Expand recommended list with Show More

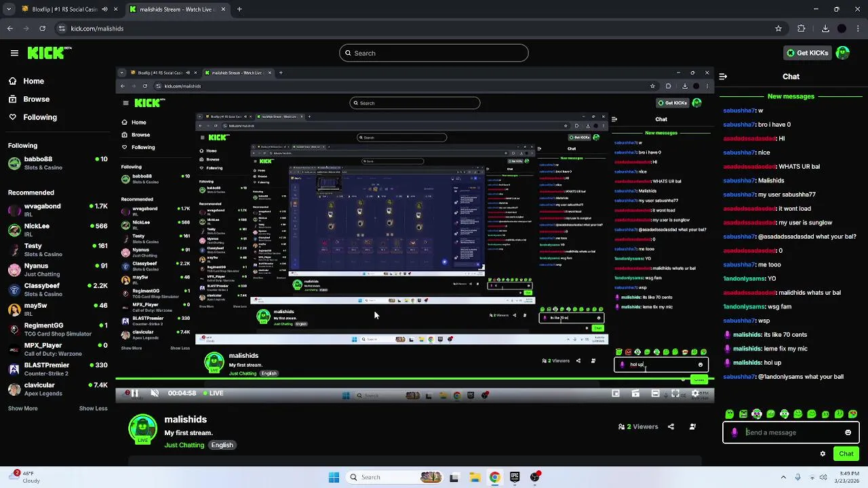[x=22, y=409]
